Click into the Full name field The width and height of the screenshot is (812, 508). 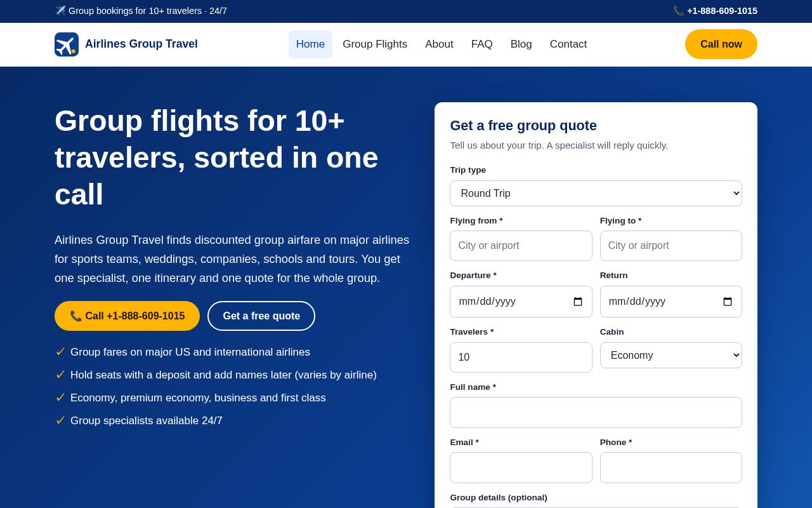tap(596, 413)
